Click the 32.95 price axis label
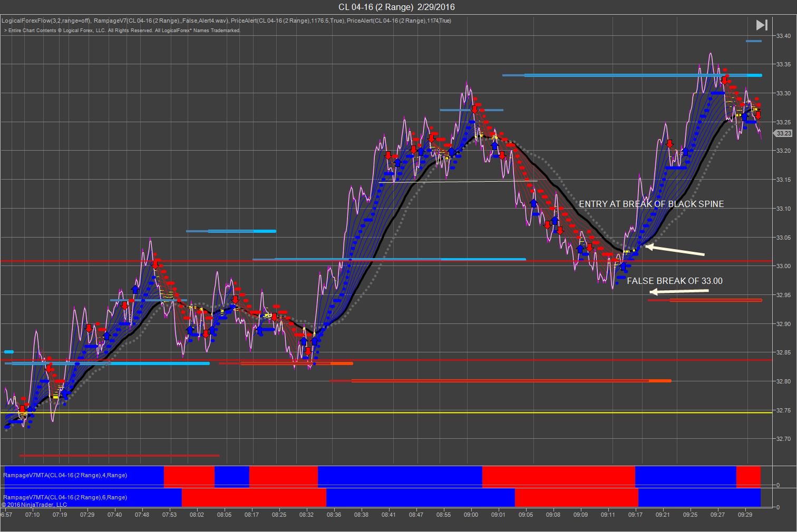Screen dimensions: 797x532 point(783,295)
